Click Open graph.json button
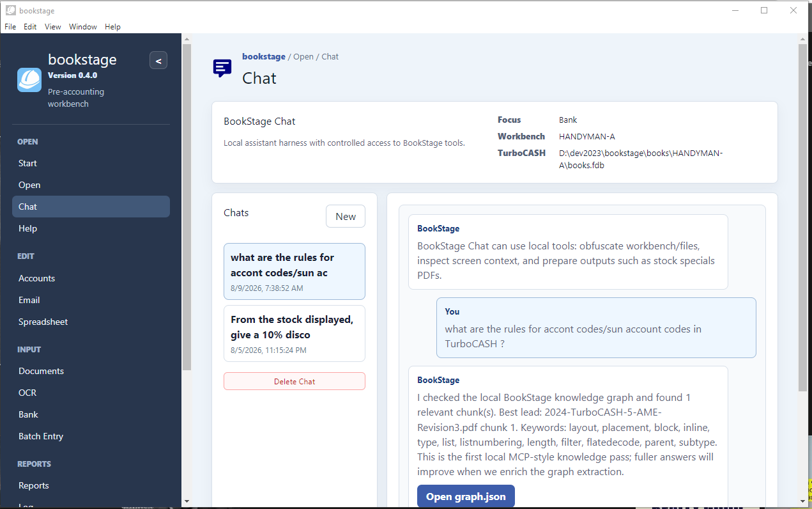 466,496
